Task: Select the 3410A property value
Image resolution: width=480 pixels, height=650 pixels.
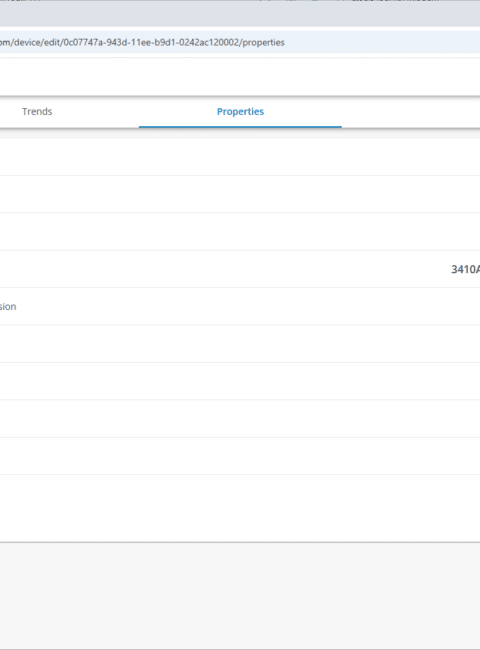Action: (465, 269)
